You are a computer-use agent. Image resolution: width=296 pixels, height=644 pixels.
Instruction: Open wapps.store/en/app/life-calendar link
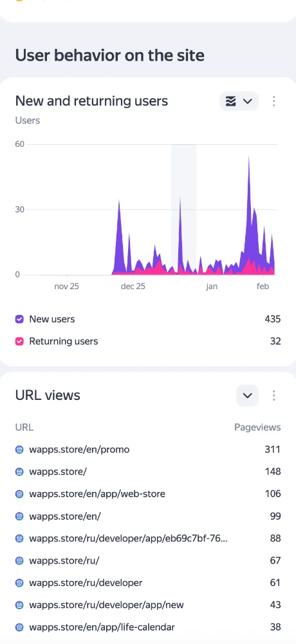[102, 627]
